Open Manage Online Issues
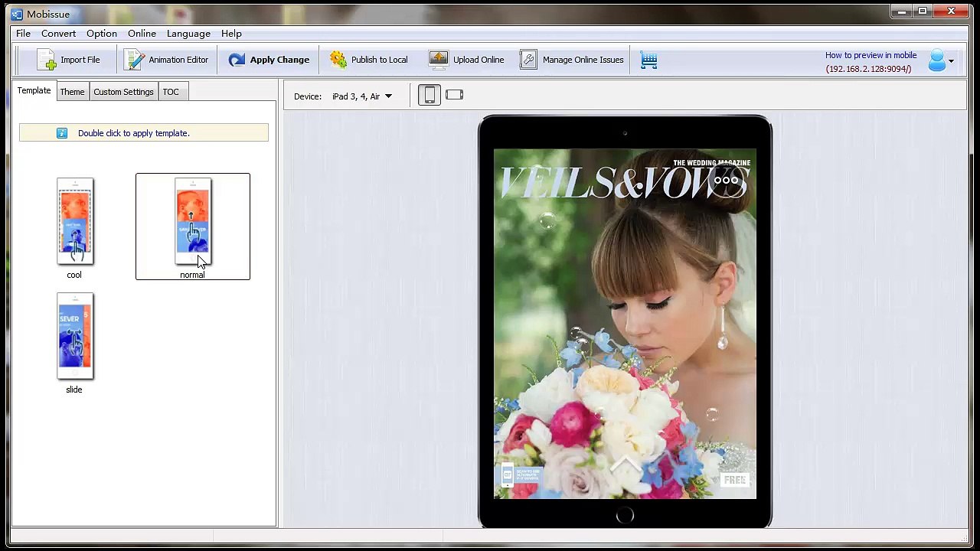The image size is (980, 551). [571, 60]
